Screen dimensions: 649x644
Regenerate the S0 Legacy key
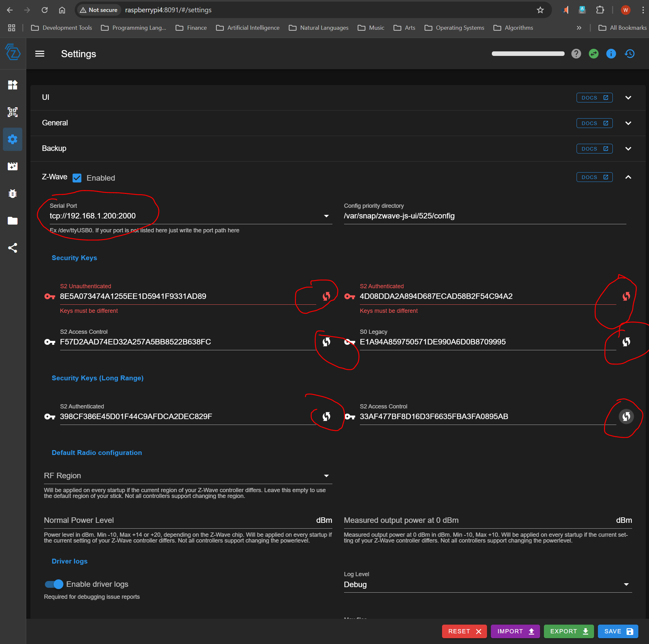pyautogui.click(x=626, y=342)
